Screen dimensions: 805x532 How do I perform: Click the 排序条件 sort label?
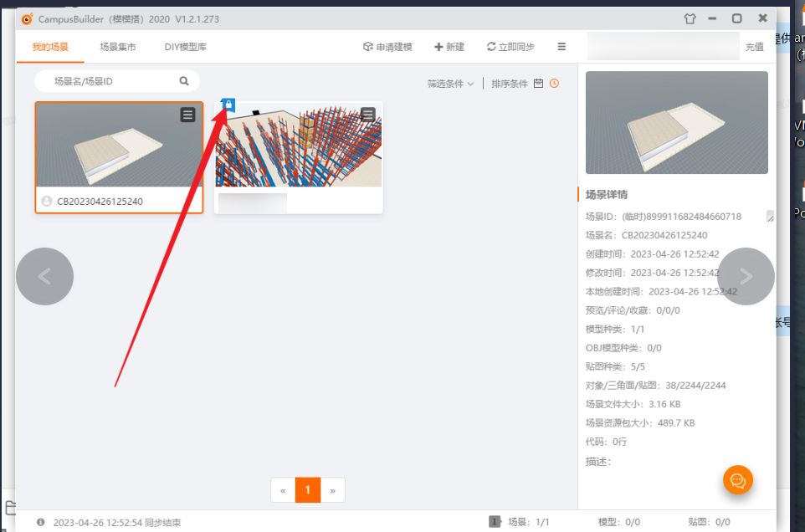[x=510, y=84]
